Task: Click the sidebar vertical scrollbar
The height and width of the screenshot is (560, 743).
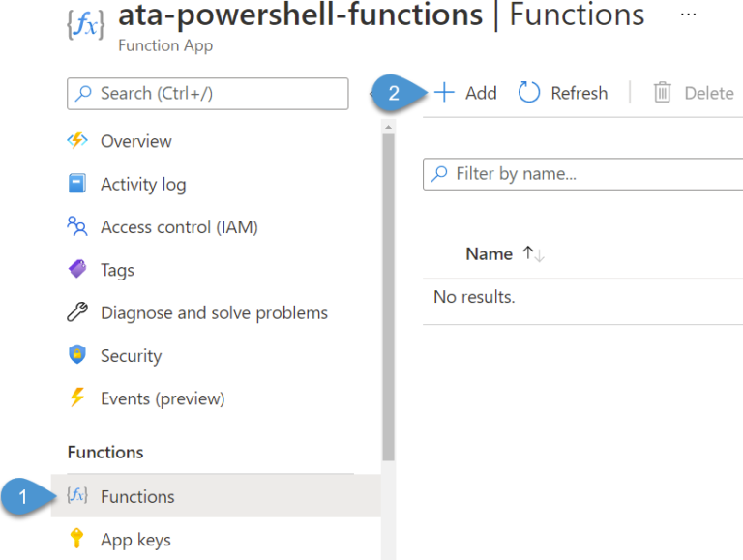Action: click(x=388, y=290)
